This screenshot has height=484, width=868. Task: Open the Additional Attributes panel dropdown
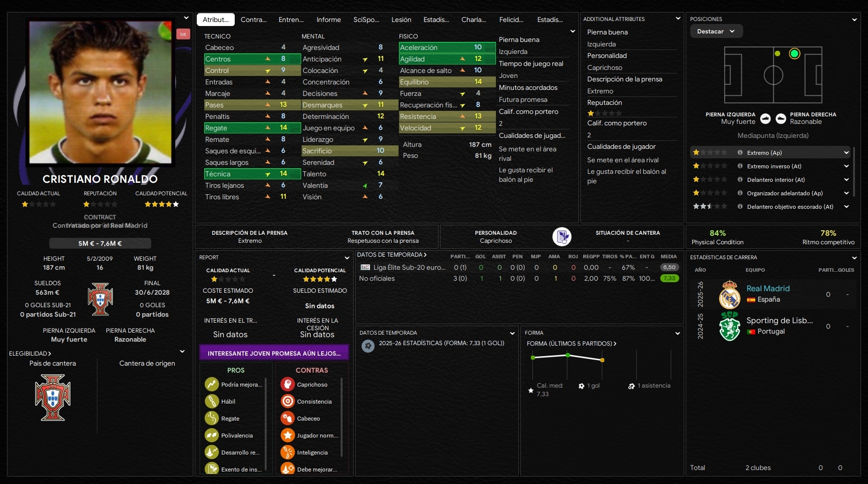click(x=678, y=18)
